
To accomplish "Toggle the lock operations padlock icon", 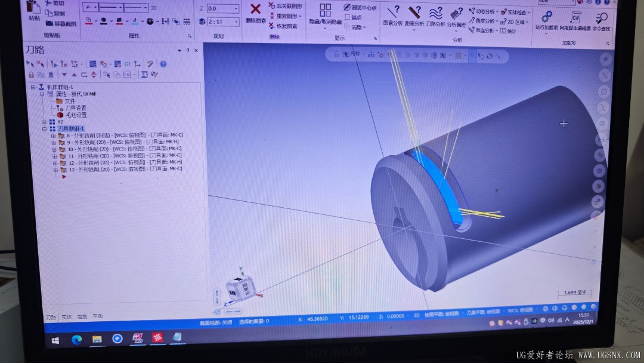I will (x=31, y=75).
